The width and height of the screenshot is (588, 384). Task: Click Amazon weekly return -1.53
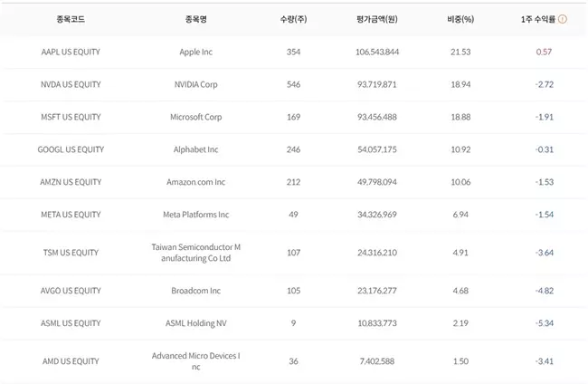(544, 182)
